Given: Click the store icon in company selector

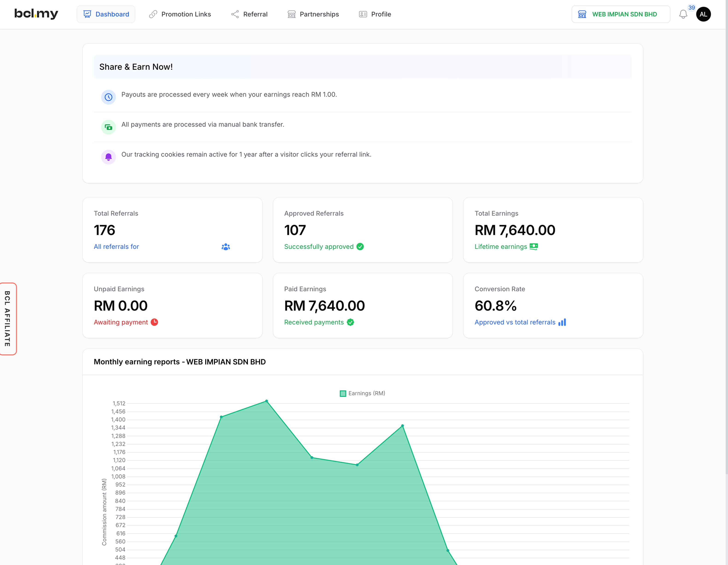Looking at the screenshot, I should (x=582, y=14).
